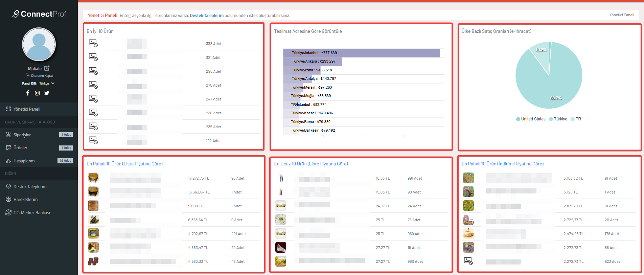This screenshot has height=275, width=644.
Task: Open Ürünler in the sidebar
Action: point(39,147)
